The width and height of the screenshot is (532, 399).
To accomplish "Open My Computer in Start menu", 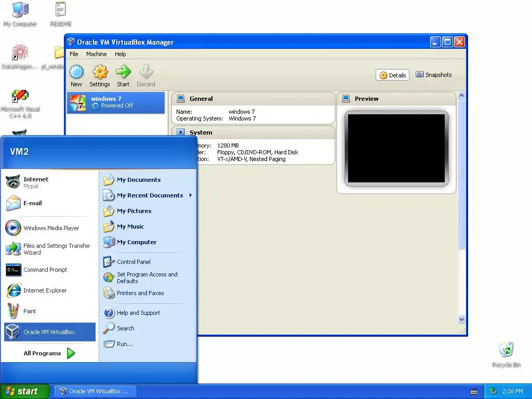I will click(148, 242).
